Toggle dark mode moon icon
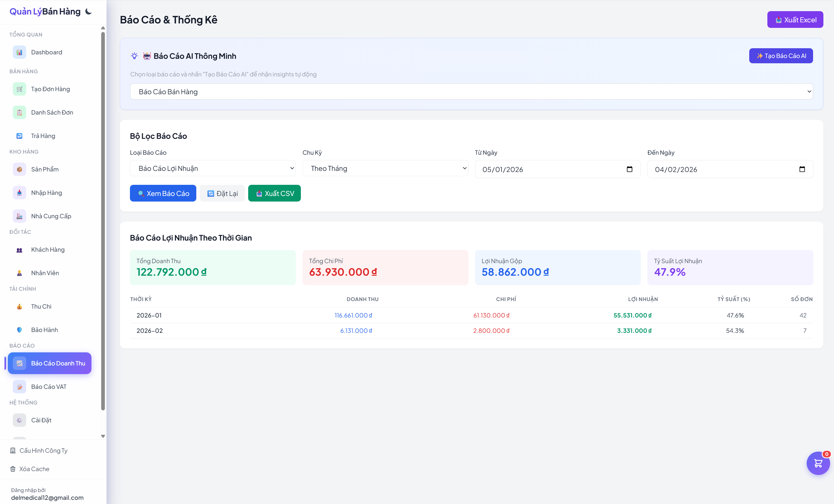This screenshot has width=834, height=504. pos(88,11)
